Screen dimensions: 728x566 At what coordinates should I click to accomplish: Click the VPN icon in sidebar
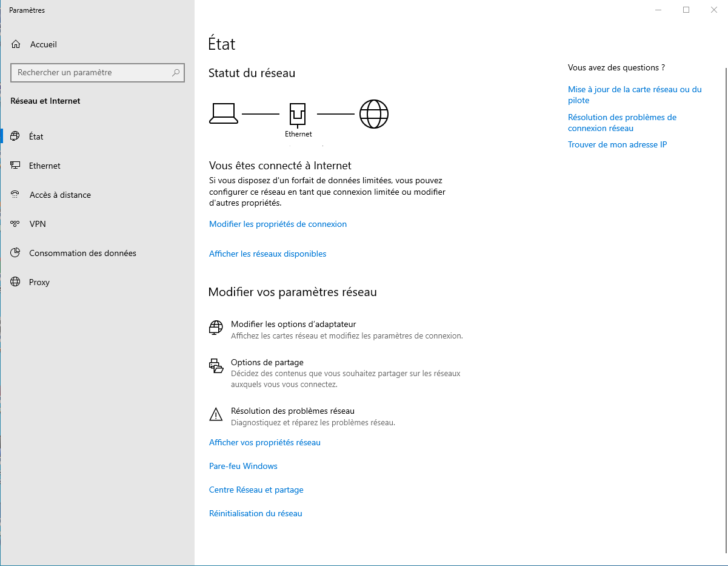coord(16,224)
